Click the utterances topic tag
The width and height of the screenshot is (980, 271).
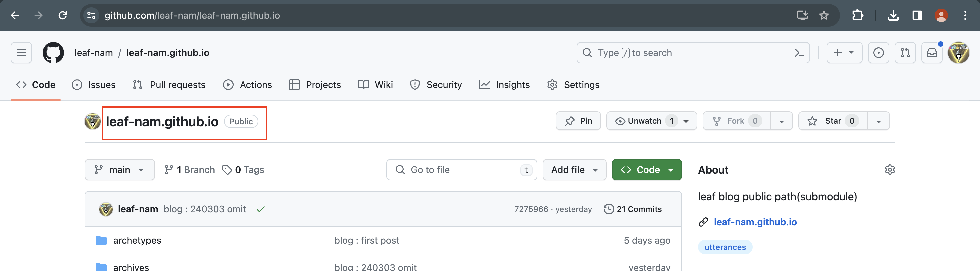(x=725, y=247)
